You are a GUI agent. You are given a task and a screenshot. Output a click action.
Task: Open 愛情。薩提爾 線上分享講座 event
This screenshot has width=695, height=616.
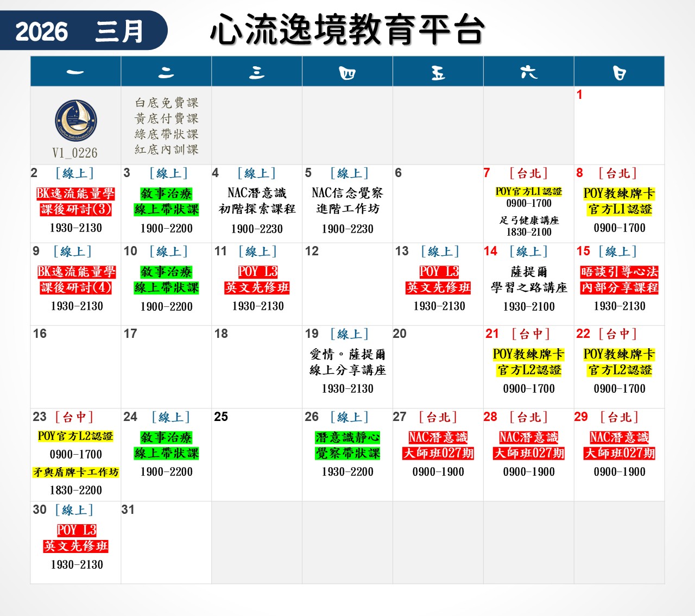pyautogui.click(x=347, y=362)
